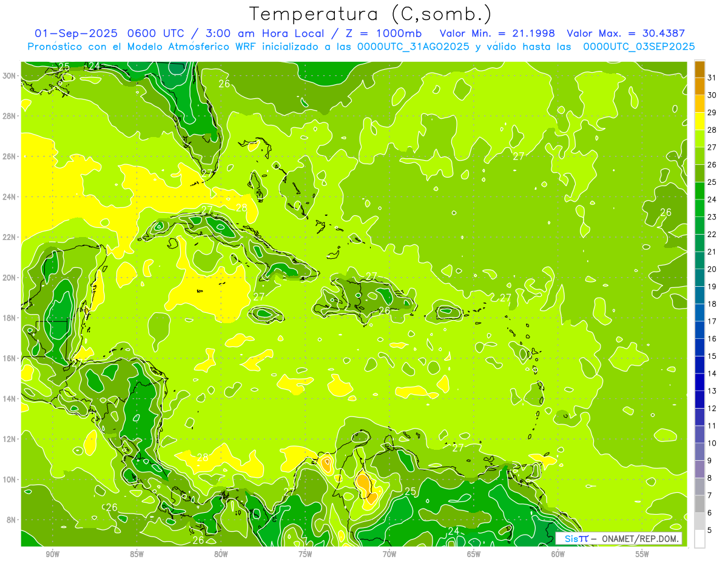This screenshot has height=562, width=728.
Task: Click the 60W longitude axis label
Action: coord(558,554)
